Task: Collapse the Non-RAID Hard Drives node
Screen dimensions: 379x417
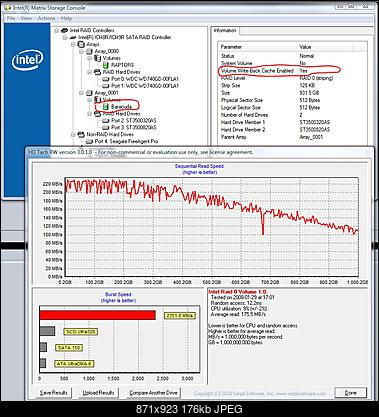Action: [x=73, y=135]
